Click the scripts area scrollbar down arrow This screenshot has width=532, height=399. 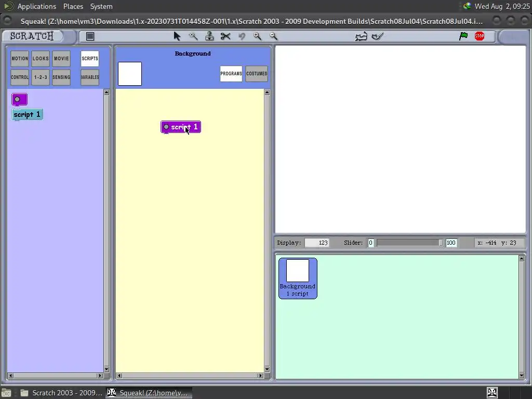267,369
